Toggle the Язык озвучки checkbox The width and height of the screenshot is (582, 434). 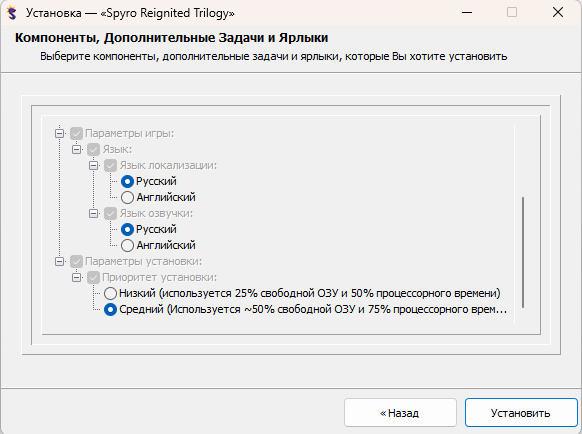(x=110, y=213)
